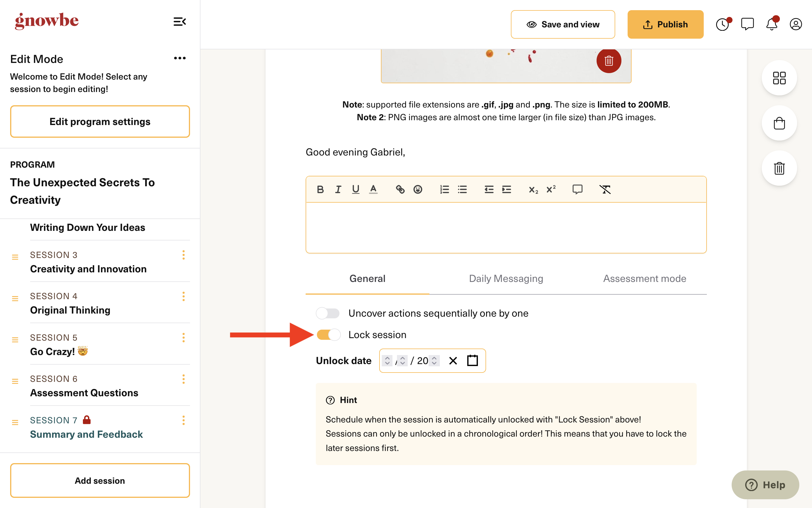The width and height of the screenshot is (812, 508).
Task: Decrease indent in editor
Action: pos(489,189)
